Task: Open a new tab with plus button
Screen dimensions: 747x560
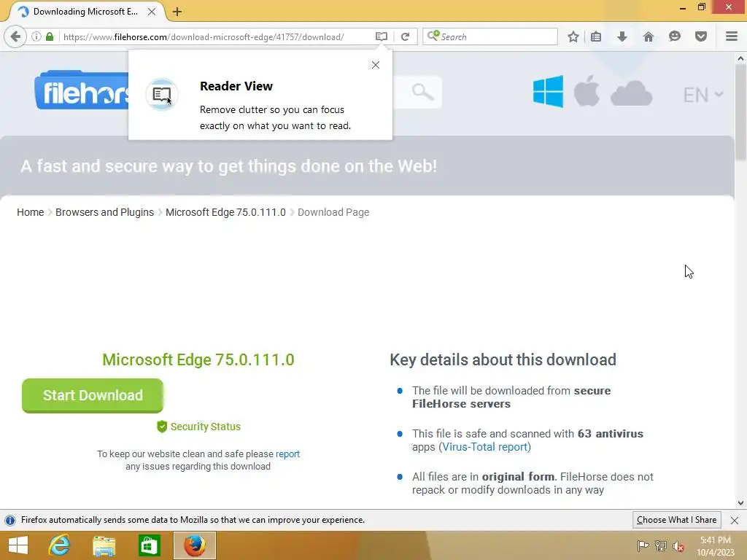Action: pos(177,12)
